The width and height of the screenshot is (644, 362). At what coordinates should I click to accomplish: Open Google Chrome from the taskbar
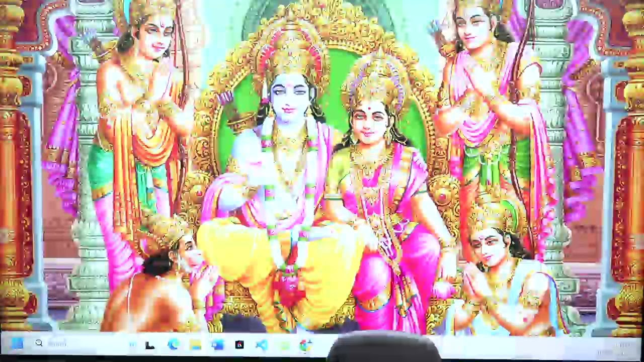306,345
